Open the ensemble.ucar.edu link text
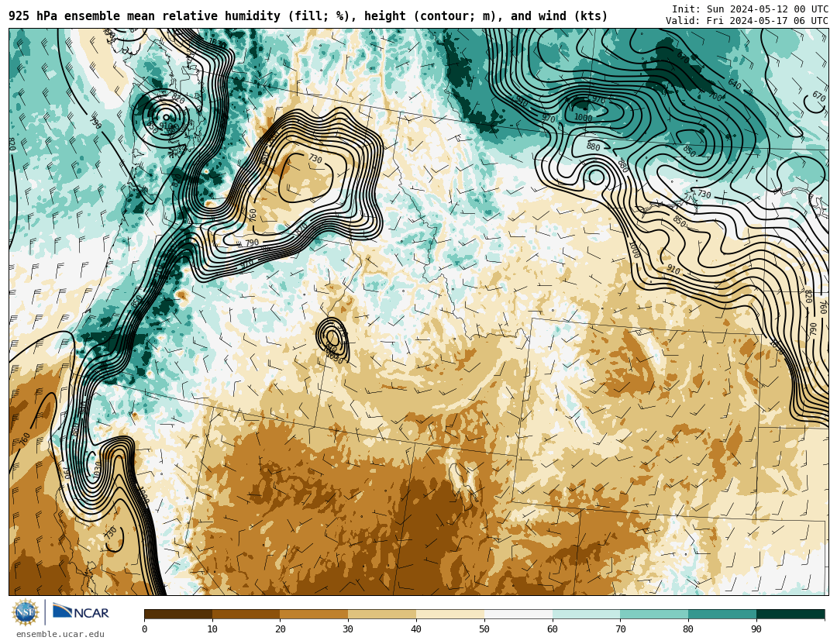Image resolution: width=837 pixels, height=644 pixels. [60, 635]
